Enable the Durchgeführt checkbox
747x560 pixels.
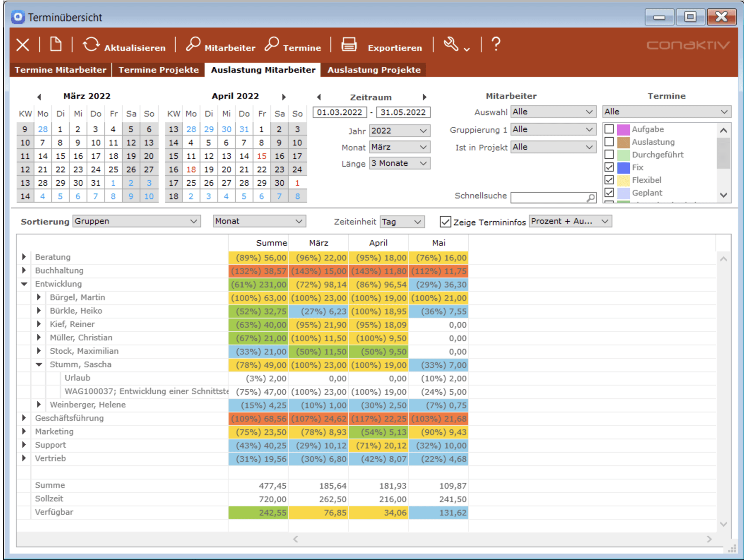point(609,154)
